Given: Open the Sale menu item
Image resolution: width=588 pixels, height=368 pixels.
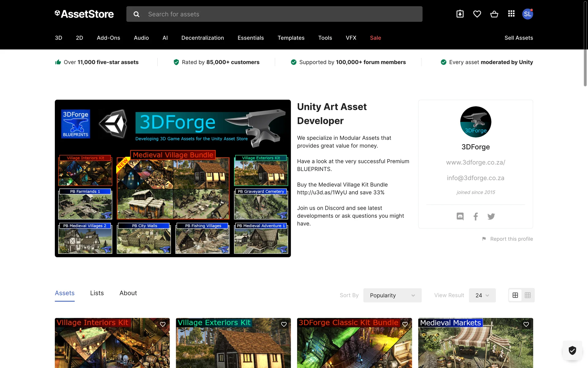Looking at the screenshot, I should point(375,38).
